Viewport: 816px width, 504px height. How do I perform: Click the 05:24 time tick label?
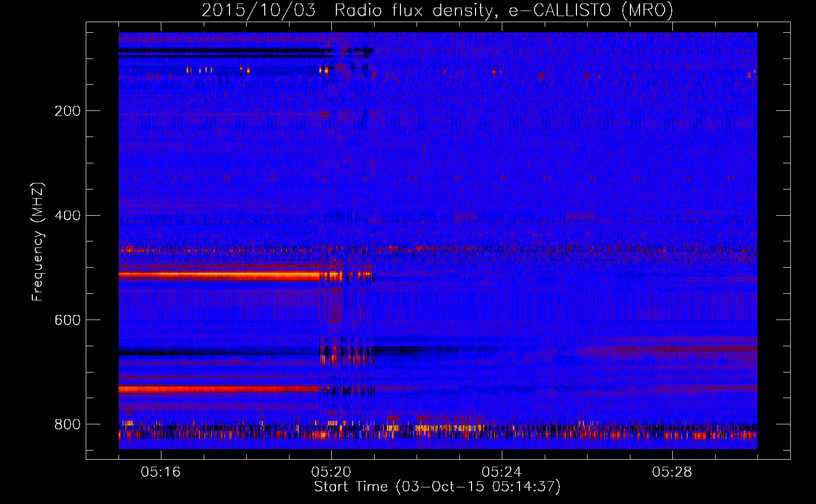(502, 472)
